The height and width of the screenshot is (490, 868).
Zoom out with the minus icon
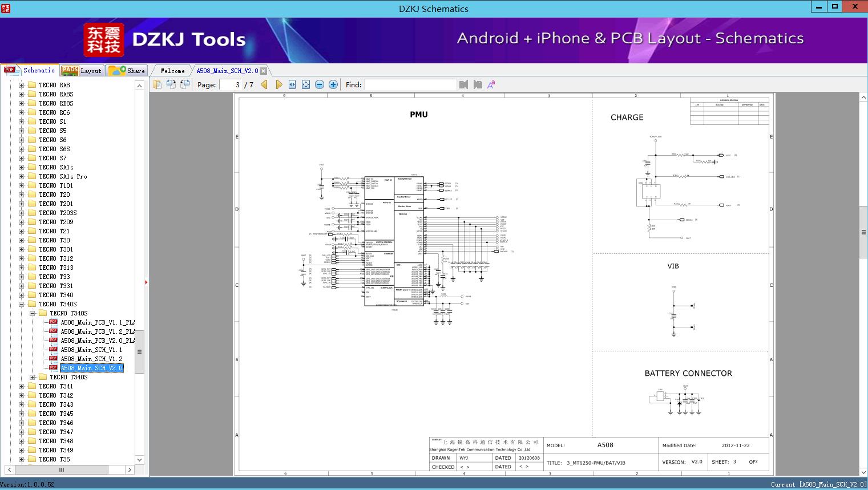pyautogui.click(x=320, y=84)
